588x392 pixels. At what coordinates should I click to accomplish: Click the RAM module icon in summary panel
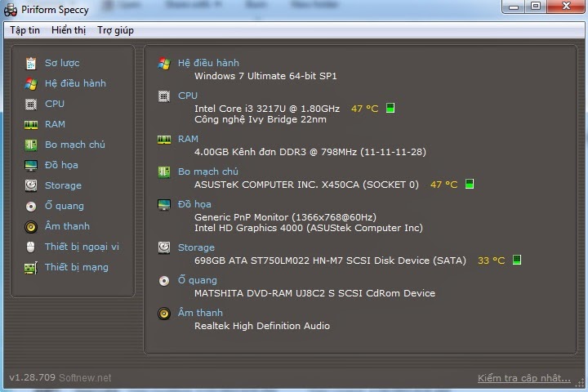click(164, 140)
